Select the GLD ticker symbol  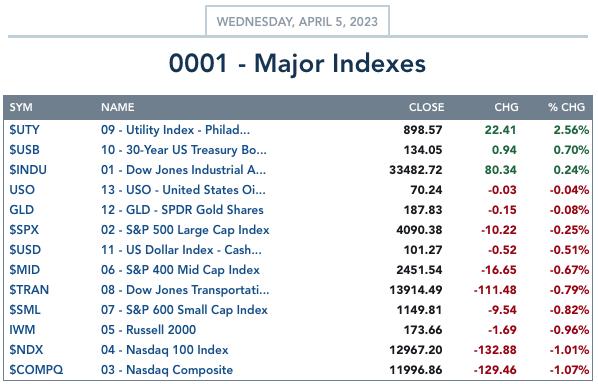[x=22, y=210]
